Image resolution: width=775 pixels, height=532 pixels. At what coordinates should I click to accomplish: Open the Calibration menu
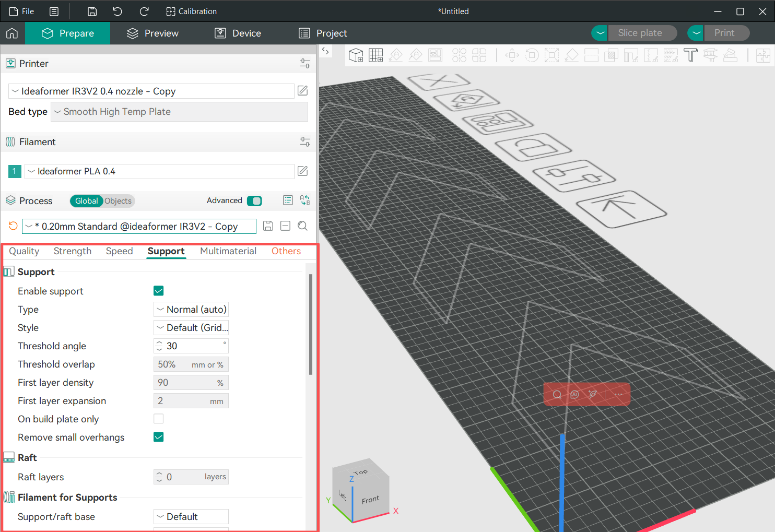[x=191, y=11]
